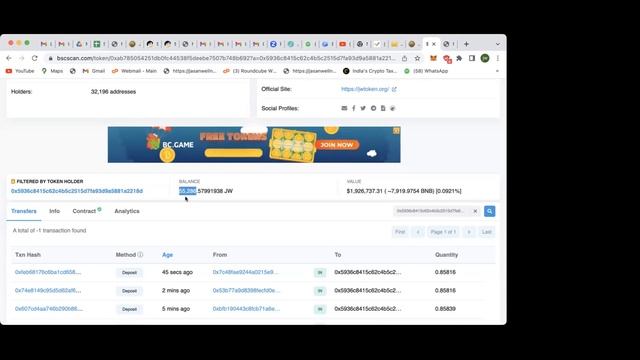
Task: Toggle the Age column header format
Action: pos(167,255)
